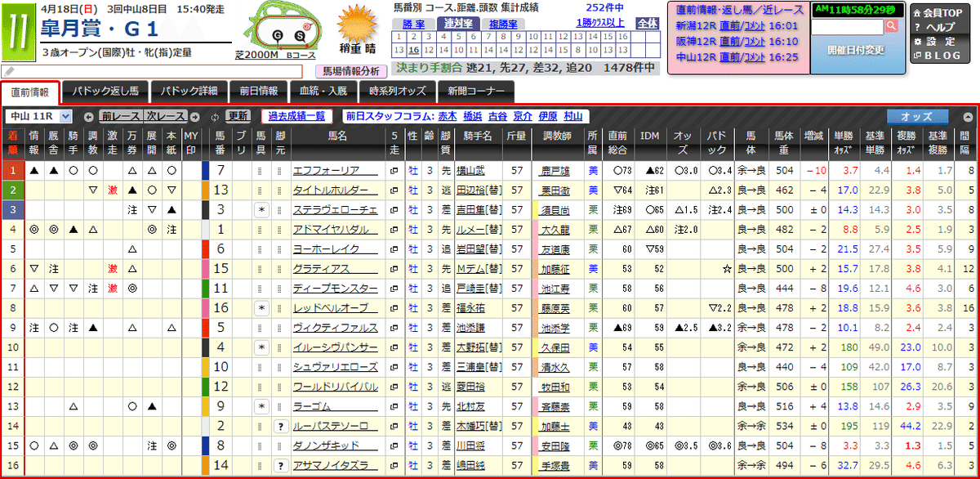This screenshot has width=980, height=479.
Task: Switch to 時系列オッズ tab
Action: (397, 91)
